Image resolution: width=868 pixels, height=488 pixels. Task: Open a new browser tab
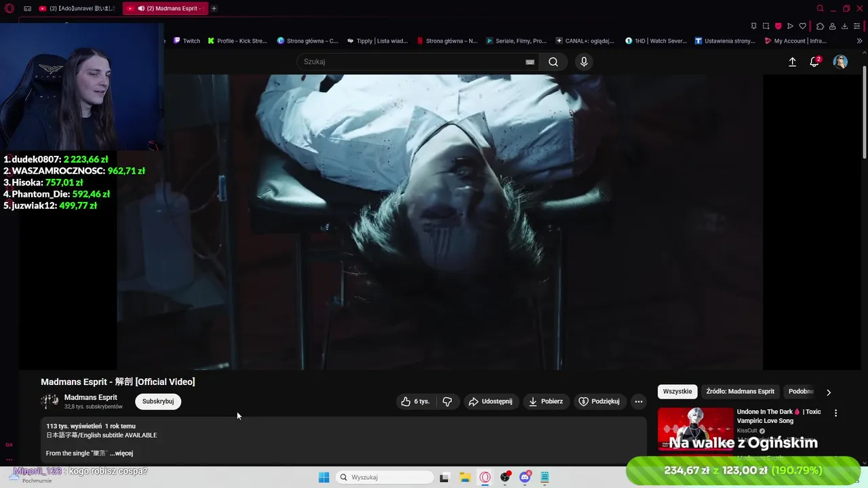pyautogui.click(x=214, y=8)
